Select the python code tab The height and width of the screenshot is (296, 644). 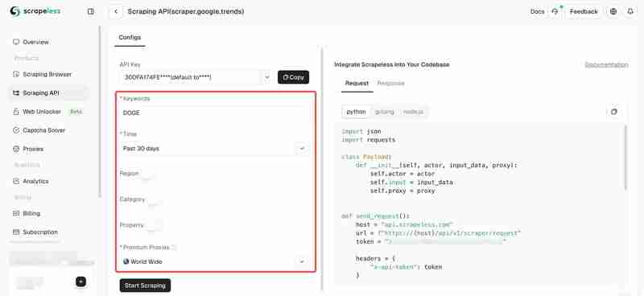click(x=356, y=112)
